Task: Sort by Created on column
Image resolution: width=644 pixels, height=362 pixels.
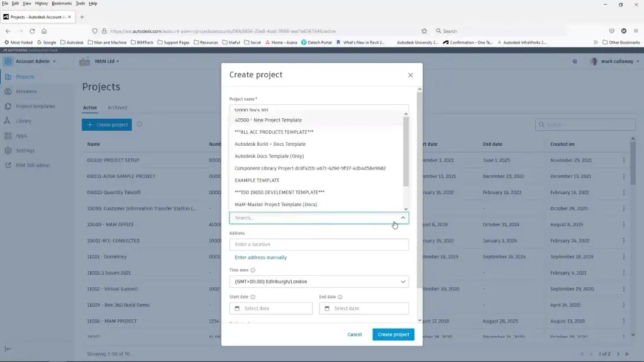Action: pos(562,145)
